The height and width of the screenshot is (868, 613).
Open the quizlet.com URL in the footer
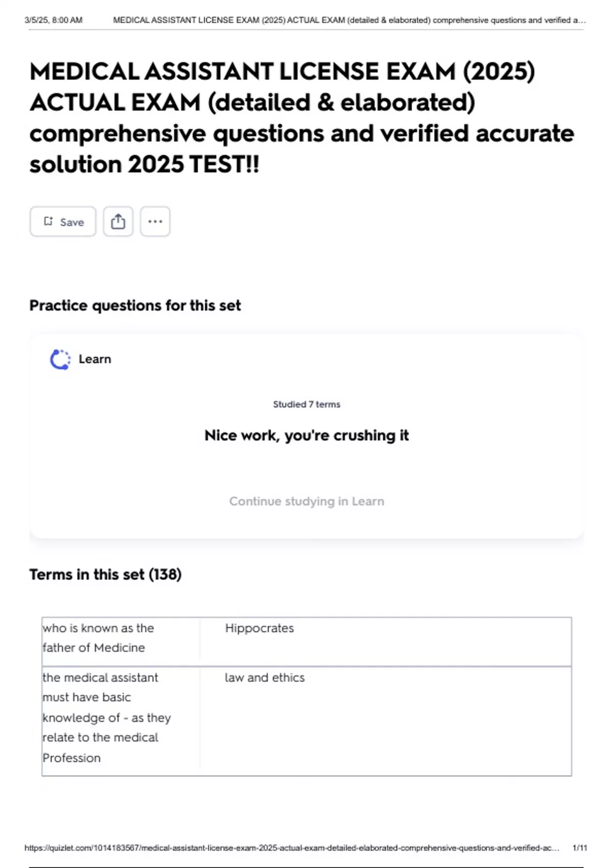tap(291, 848)
